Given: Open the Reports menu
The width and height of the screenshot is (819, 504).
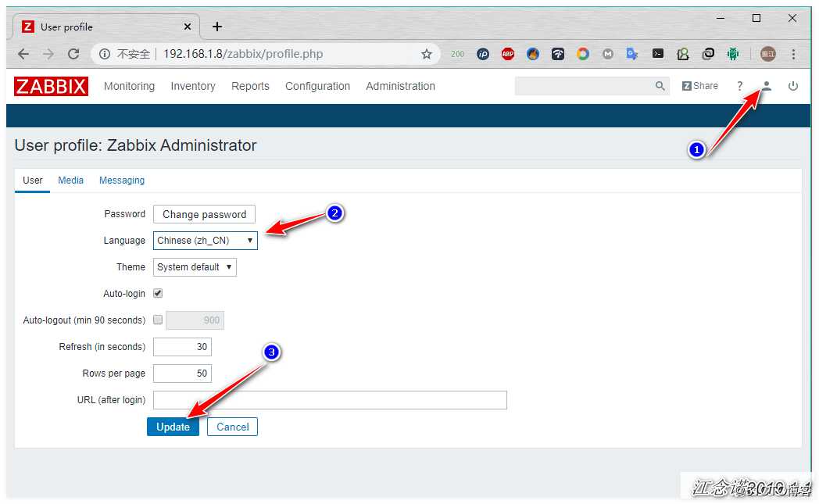Looking at the screenshot, I should coord(250,86).
